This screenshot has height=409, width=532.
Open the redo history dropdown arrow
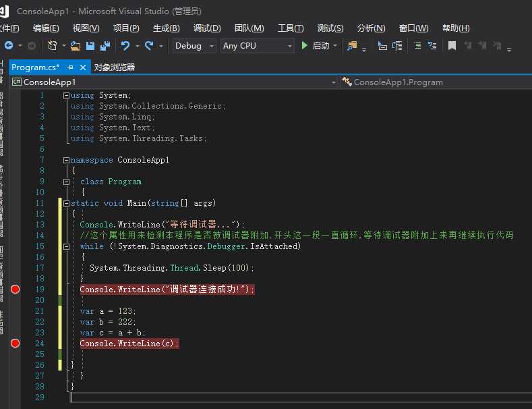[x=161, y=45]
